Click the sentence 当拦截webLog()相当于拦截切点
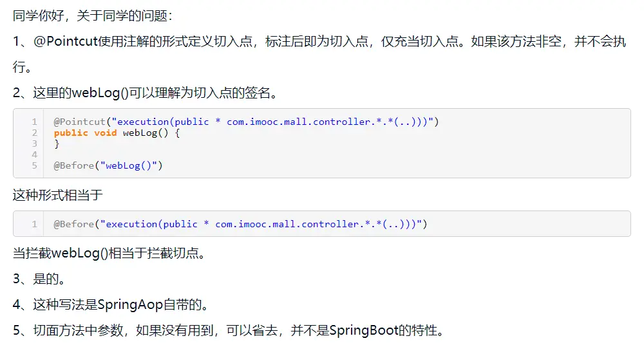644x345 pixels. [109, 253]
